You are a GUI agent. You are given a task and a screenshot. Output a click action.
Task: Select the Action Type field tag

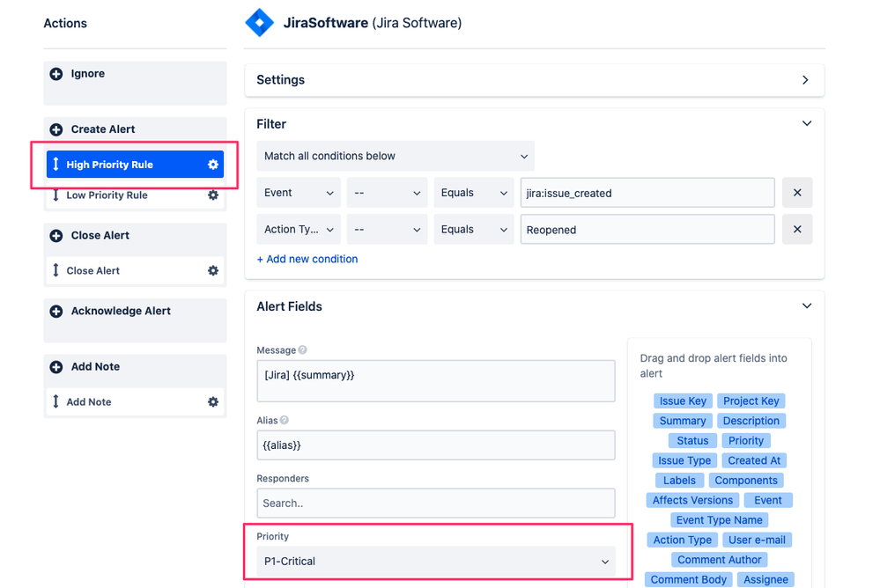682,540
